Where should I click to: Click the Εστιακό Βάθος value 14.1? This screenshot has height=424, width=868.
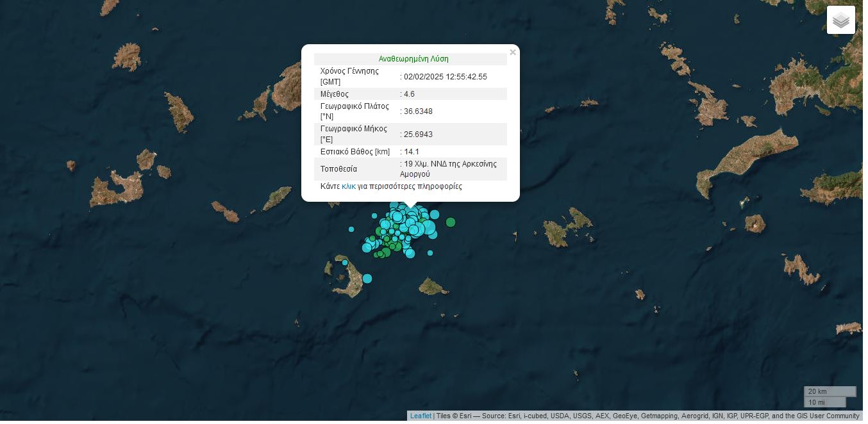(x=411, y=152)
